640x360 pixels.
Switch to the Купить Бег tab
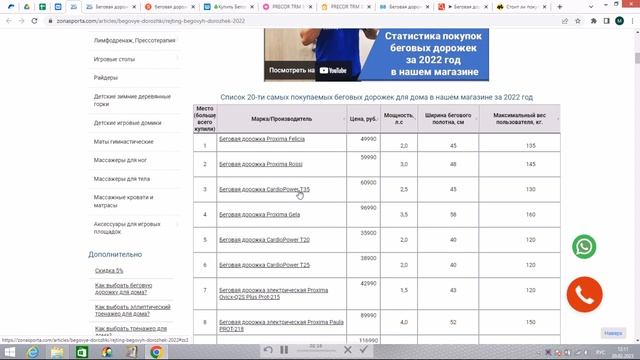click(x=229, y=7)
